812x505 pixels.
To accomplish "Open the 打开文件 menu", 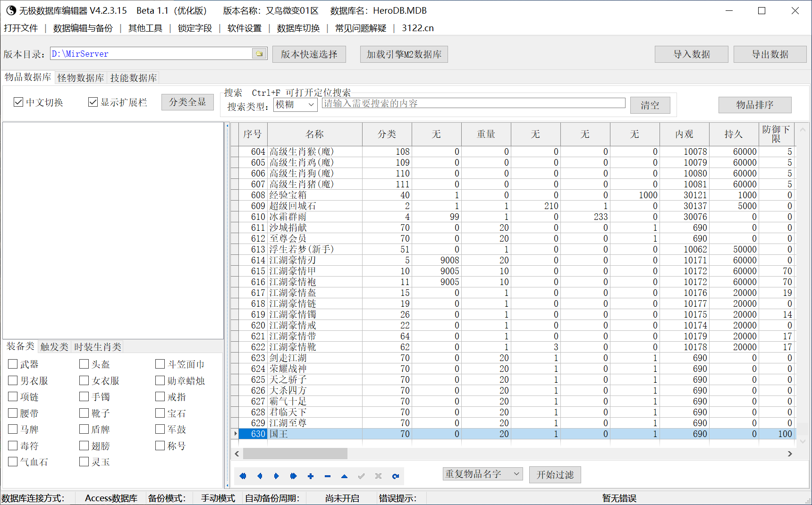I will tap(21, 28).
